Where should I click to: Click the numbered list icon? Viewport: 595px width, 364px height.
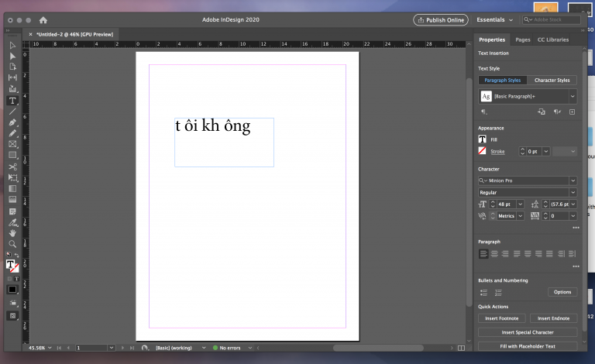pos(498,292)
